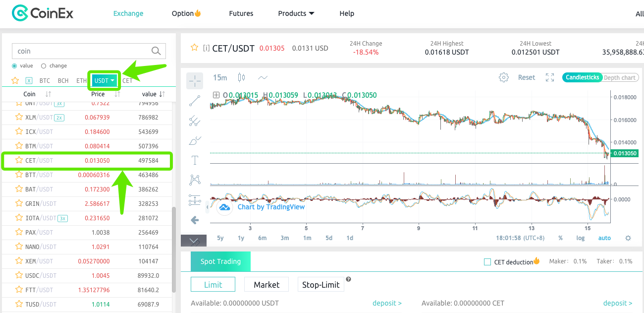Open the Products dropdown menu
This screenshot has height=313, width=644.
(296, 13)
